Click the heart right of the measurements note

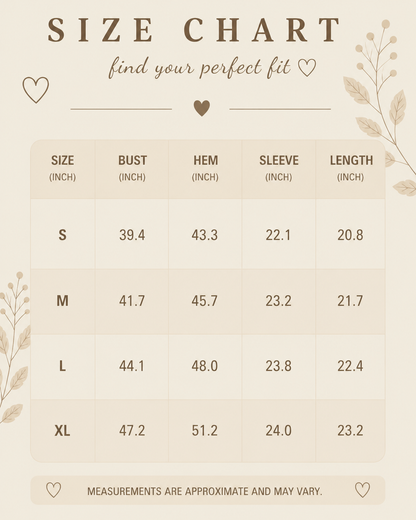pyautogui.click(x=362, y=490)
